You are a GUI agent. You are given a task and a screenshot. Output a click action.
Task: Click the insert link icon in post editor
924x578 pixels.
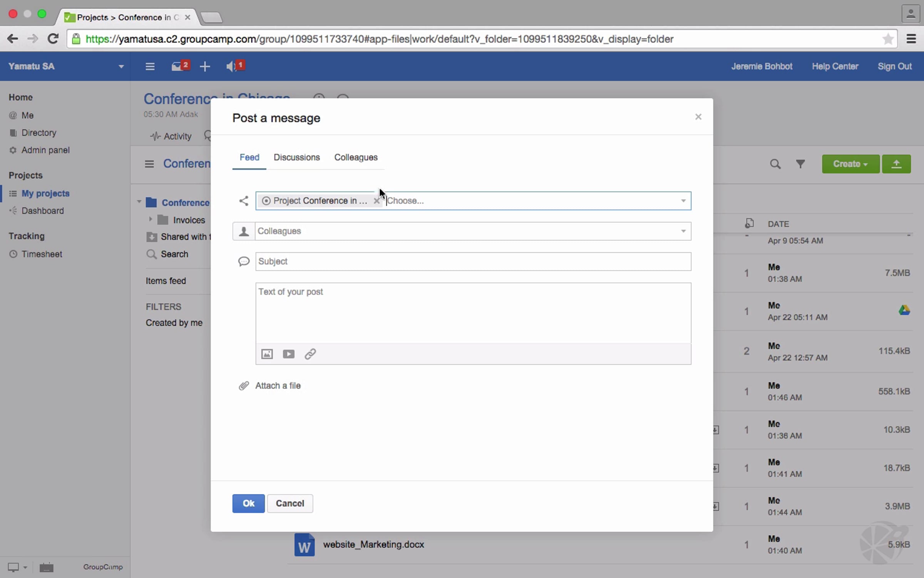[310, 354]
